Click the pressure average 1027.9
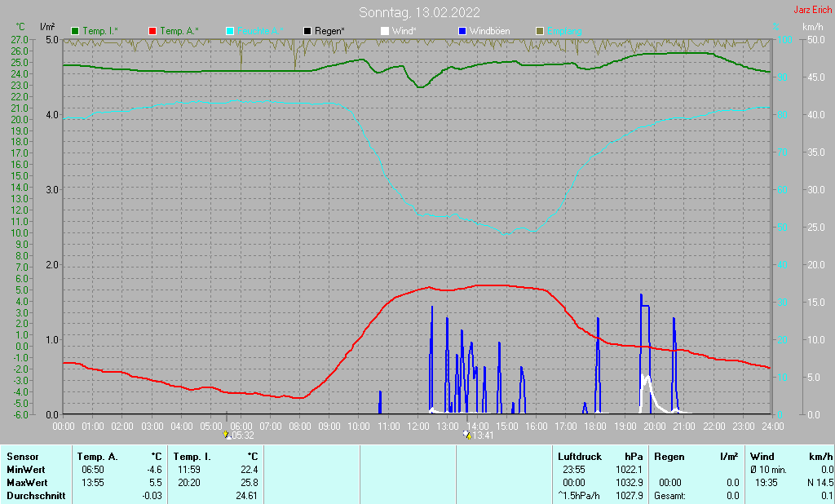The image size is (835, 504). [x=630, y=496]
